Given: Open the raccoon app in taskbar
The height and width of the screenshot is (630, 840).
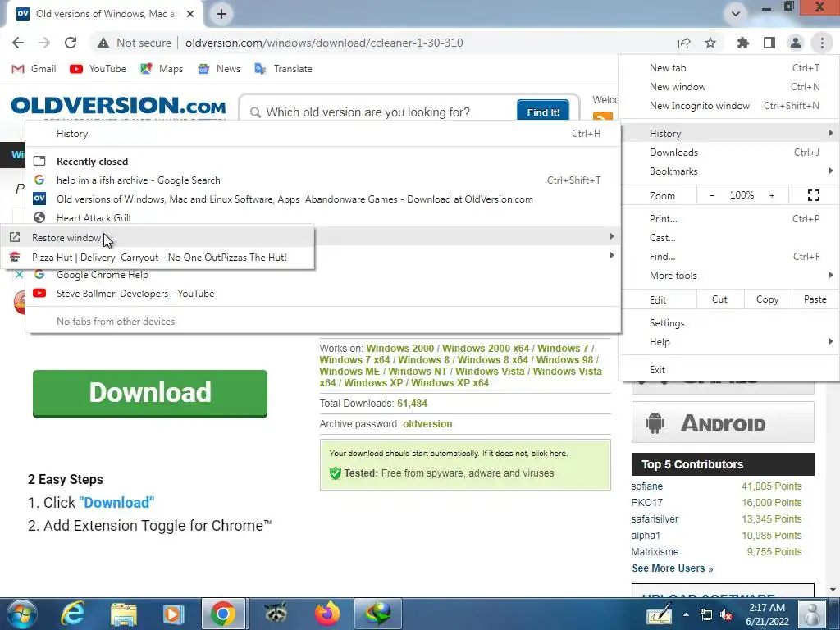Looking at the screenshot, I should pos(276,614).
